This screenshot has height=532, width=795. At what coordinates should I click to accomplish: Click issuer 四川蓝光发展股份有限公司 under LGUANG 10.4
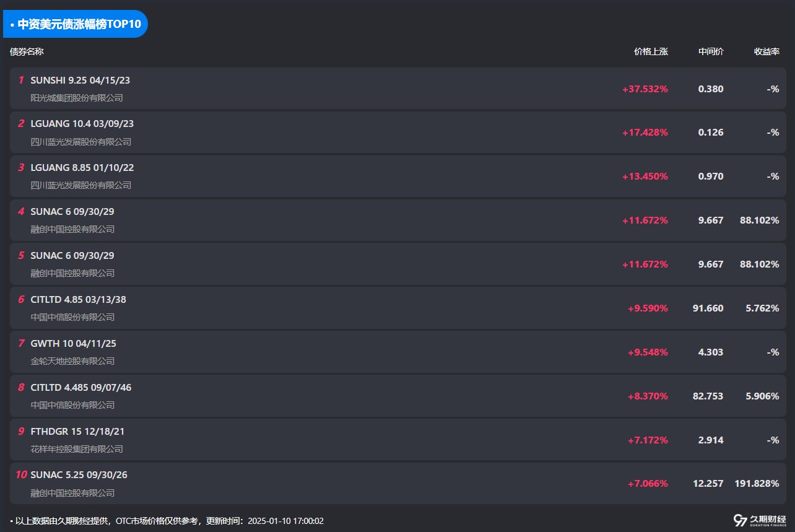pos(81,142)
